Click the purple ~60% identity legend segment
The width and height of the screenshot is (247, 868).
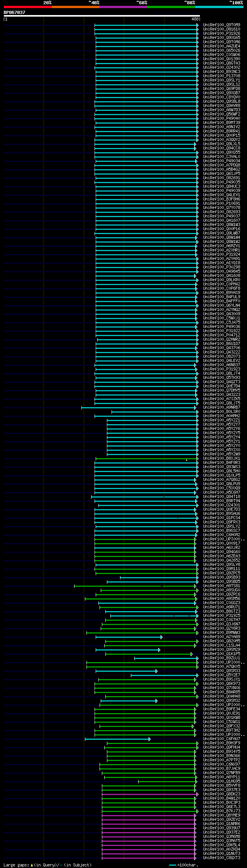coord(123,7)
